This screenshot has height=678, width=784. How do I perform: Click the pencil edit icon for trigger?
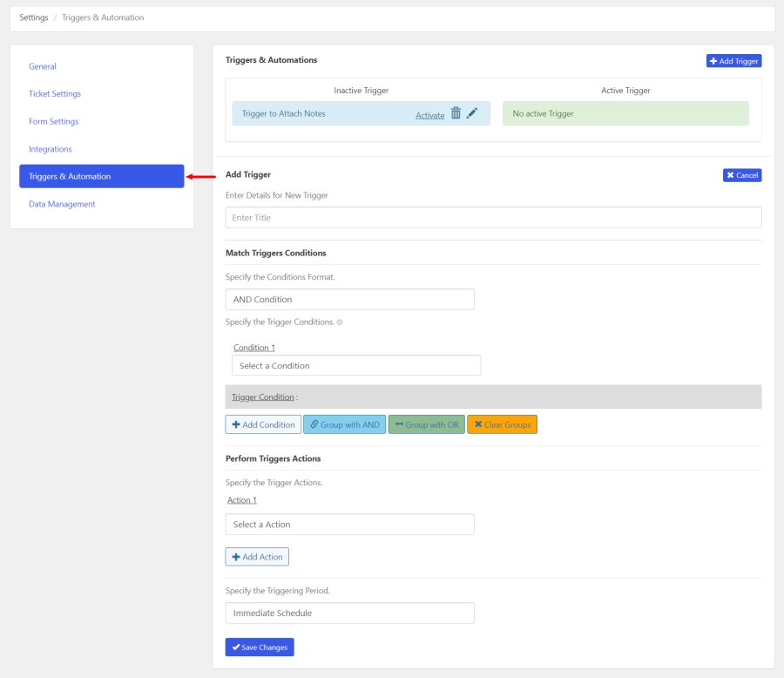[x=472, y=113]
